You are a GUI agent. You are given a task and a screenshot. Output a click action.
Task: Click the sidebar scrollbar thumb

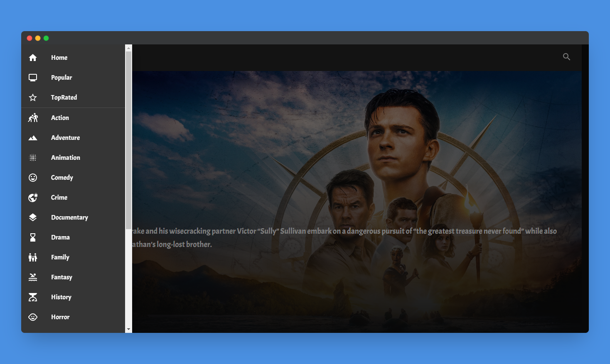128,140
